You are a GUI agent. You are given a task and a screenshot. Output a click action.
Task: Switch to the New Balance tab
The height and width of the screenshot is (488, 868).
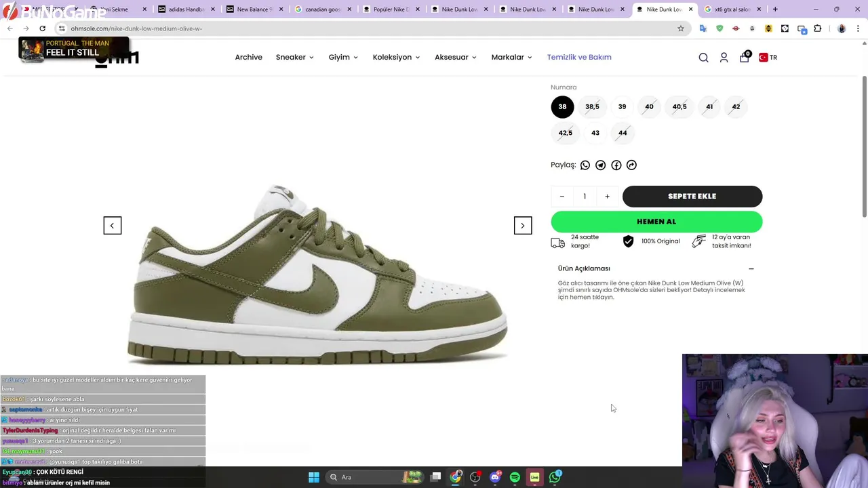[x=253, y=9]
